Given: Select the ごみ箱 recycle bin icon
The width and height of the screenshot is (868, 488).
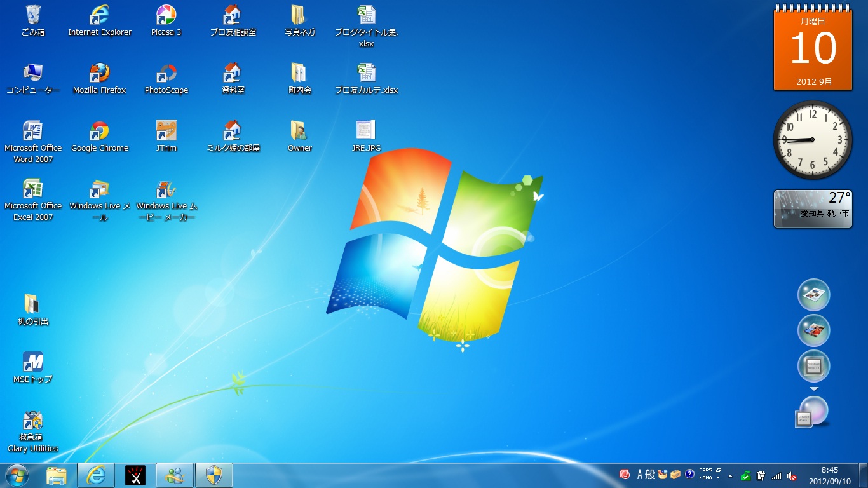Looking at the screenshot, I should (x=33, y=21).
